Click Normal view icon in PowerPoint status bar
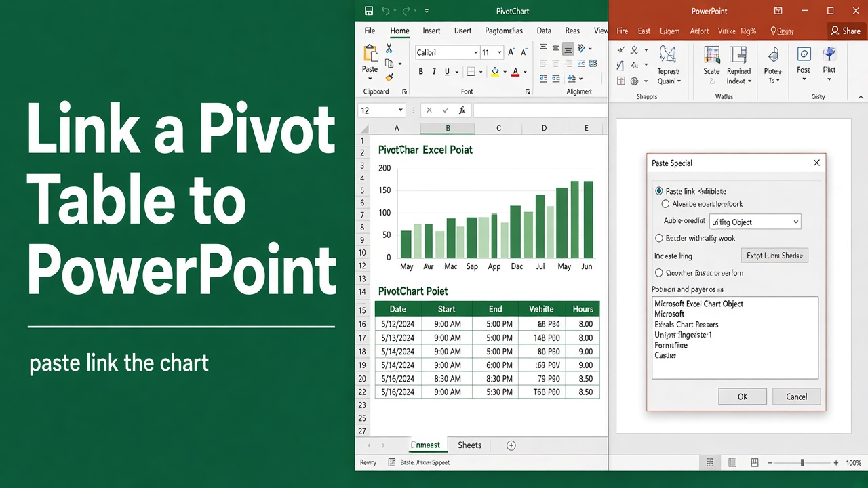Screen dimensions: 868x488 tap(710, 463)
